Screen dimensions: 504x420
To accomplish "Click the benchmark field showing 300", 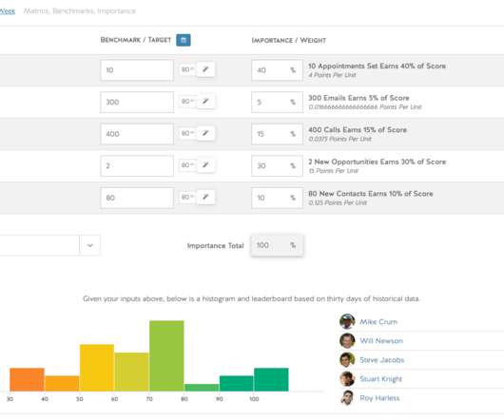I will pyautogui.click(x=137, y=102).
